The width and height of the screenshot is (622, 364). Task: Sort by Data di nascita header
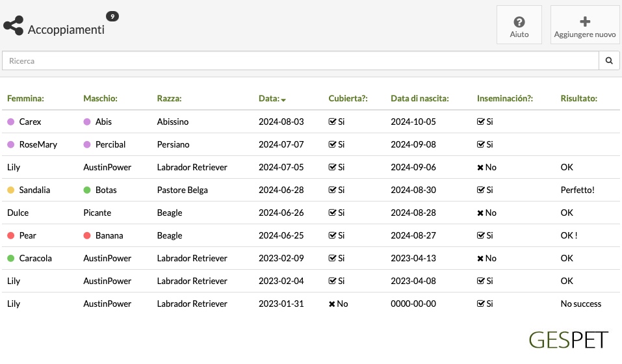(420, 98)
